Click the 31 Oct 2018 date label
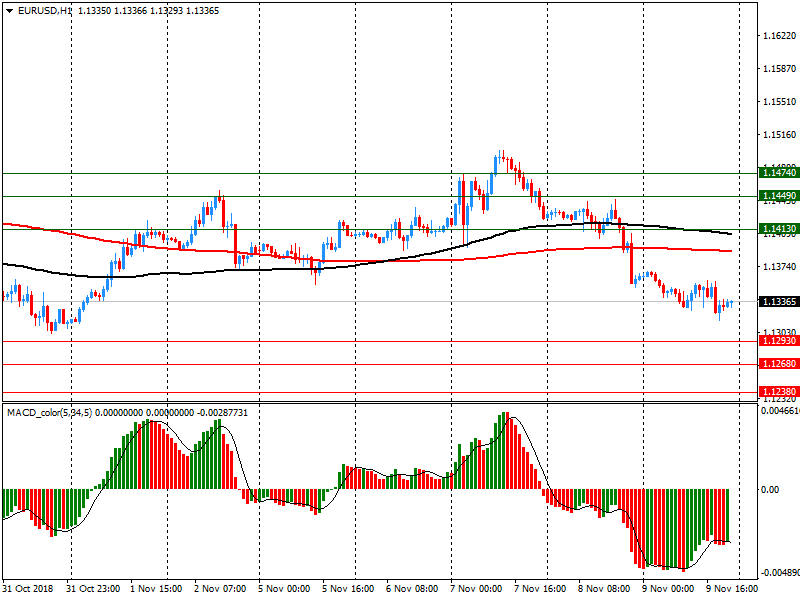 coord(27,589)
